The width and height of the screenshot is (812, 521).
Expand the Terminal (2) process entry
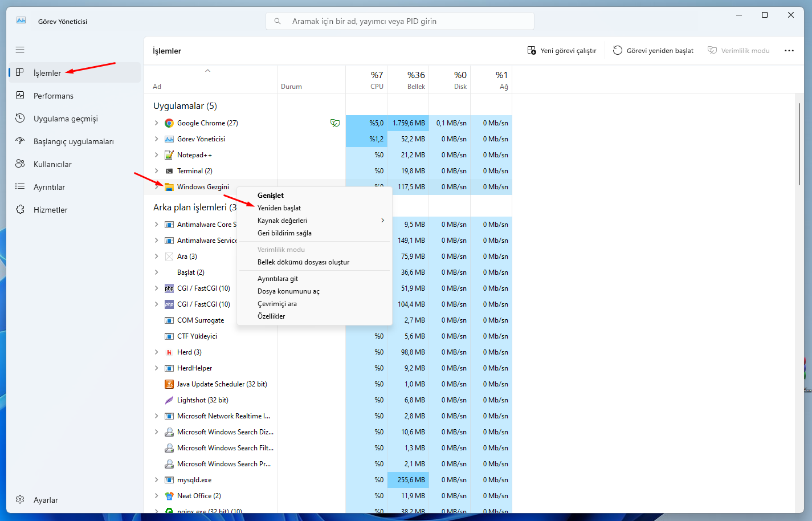click(157, 170)
